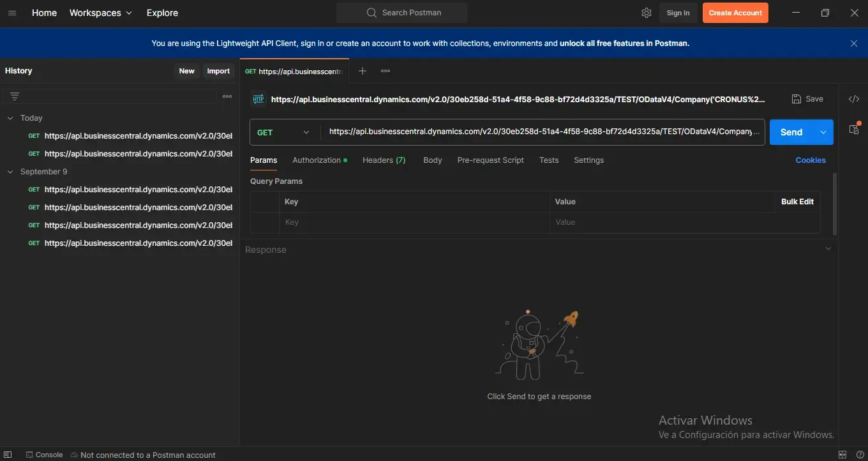This screenshot has width=868, height=461.
Task: Open the Settings gear icon
Action: click(x=647, y=13)
